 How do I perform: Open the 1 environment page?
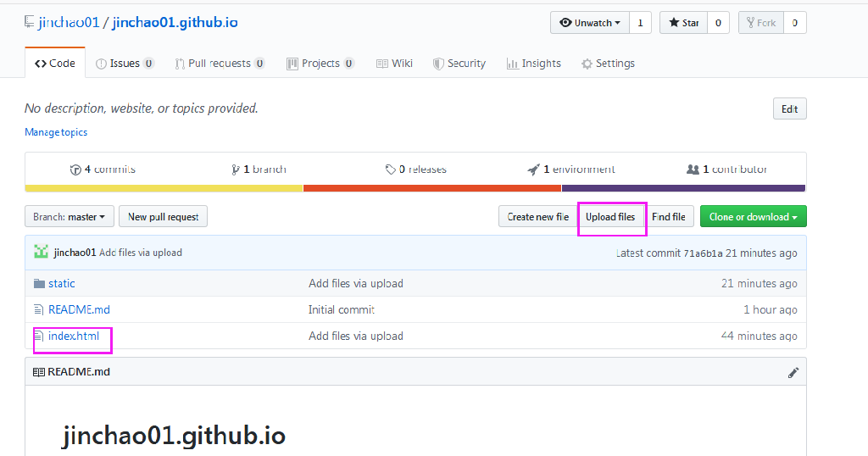pyautogui.click(x=570, y=170)
